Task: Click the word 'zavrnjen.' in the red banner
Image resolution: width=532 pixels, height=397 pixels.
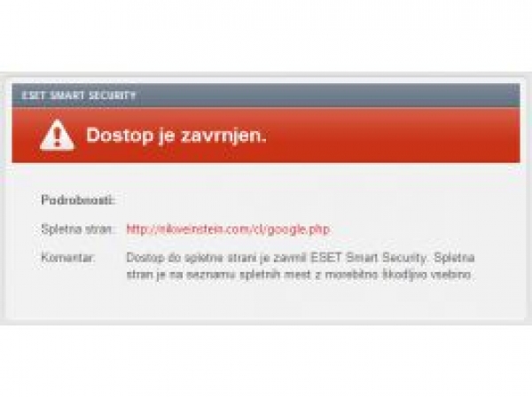Action: click(x=223, y=135)
